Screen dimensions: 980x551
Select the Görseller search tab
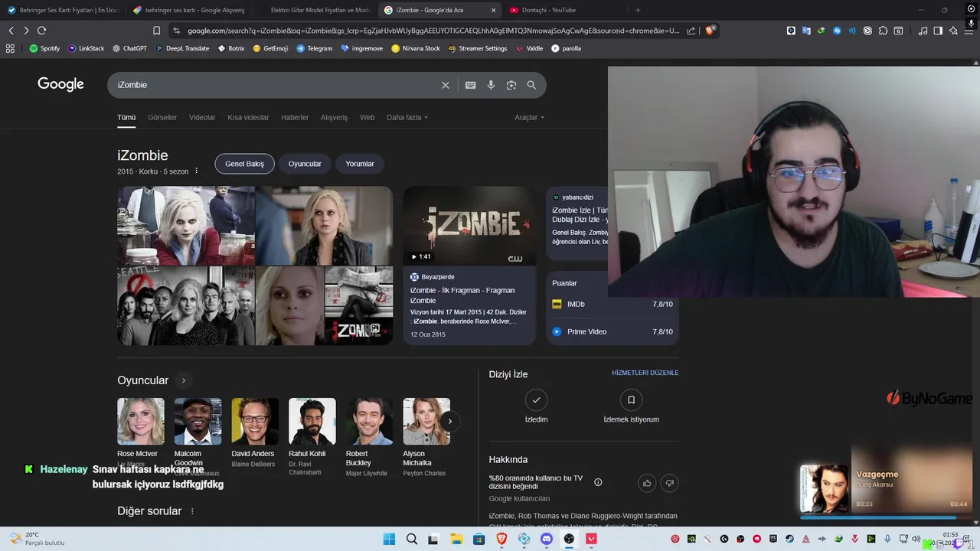[162, 117]
